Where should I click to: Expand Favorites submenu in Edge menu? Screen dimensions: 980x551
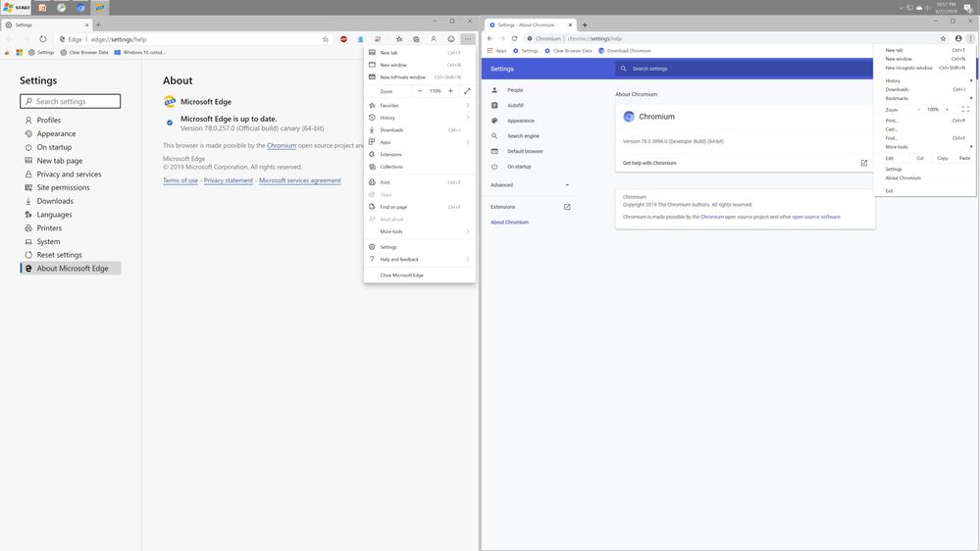pos(468,106)
